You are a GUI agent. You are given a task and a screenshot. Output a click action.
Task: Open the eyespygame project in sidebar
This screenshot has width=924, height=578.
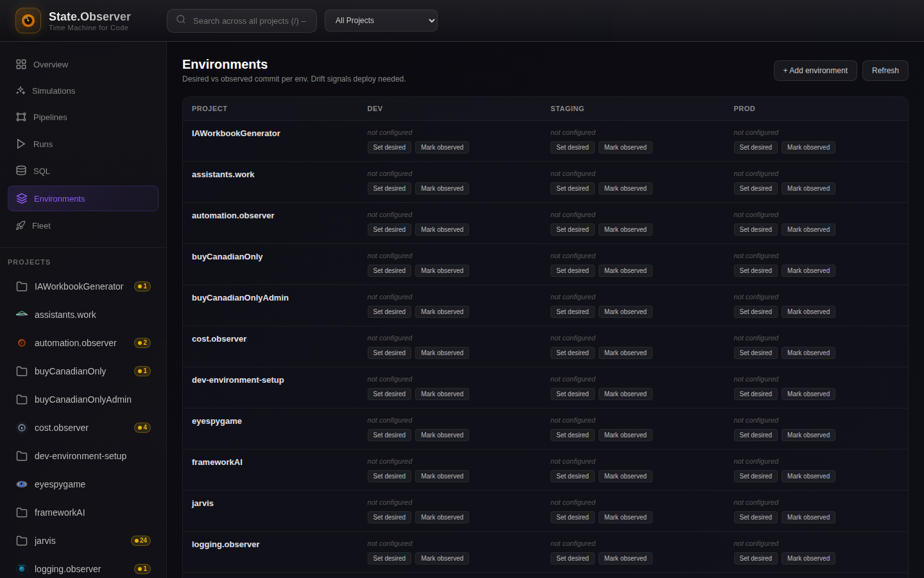tap(83, 484)
